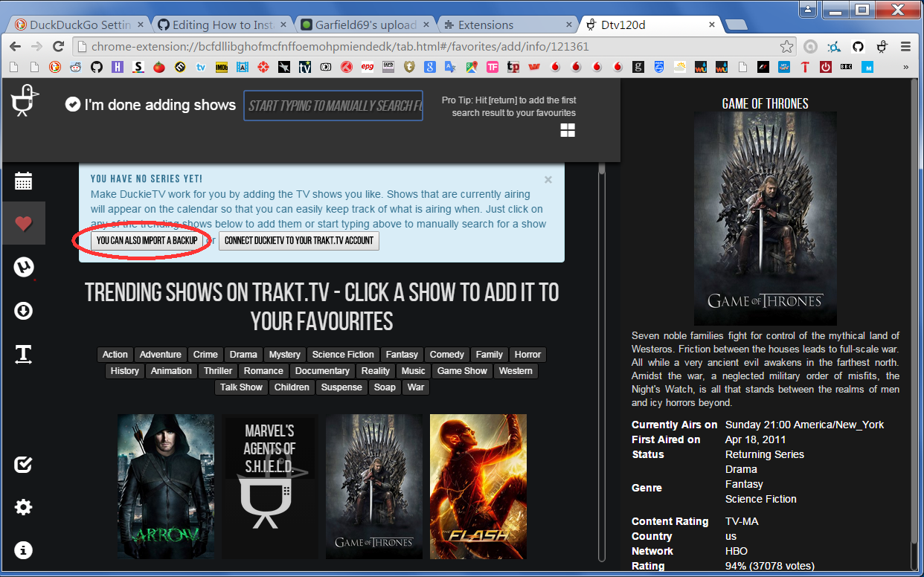Click the manual show search field
This screenshot has width=924, height=577.
pyautogui.click(x=333, y=106)
